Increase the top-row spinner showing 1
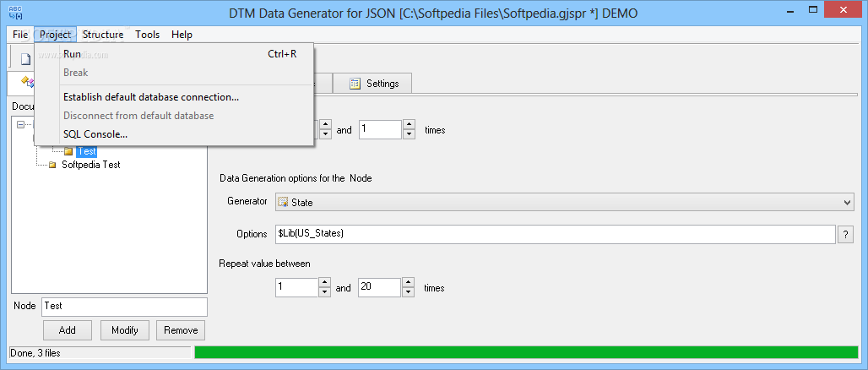 pos(409,125)
